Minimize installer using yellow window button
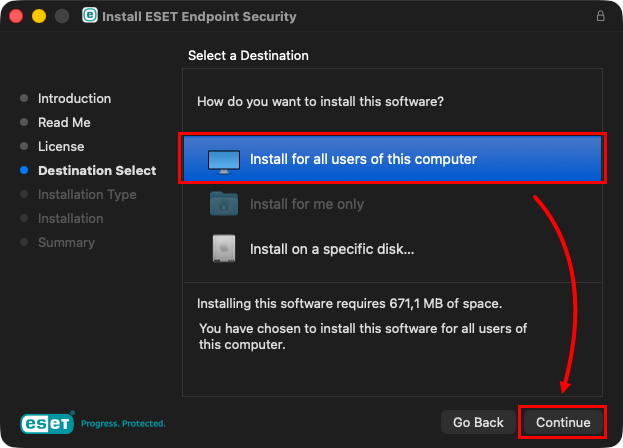Viewport: 623px width, 448px height. [40, 17]
